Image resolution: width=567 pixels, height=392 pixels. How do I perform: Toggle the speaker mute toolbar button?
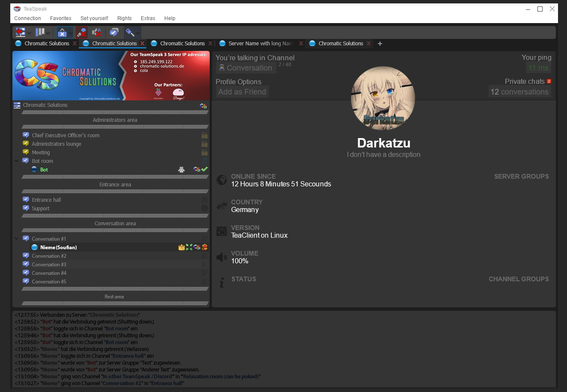97,32
